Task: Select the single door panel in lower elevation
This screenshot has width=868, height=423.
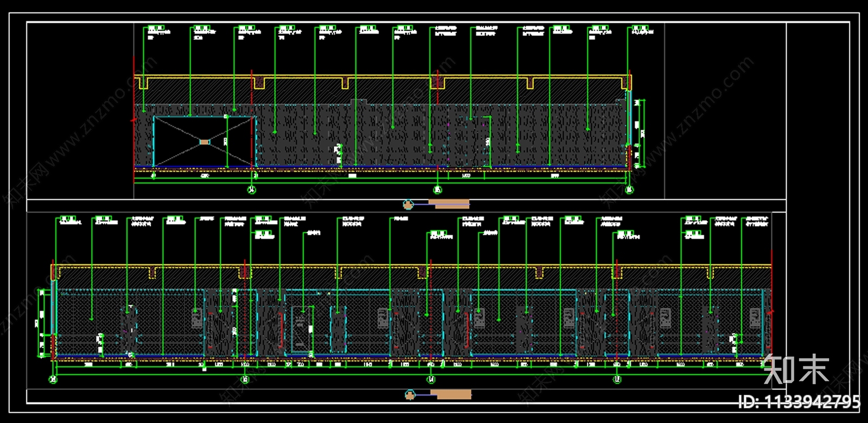Action: (301, 329)
